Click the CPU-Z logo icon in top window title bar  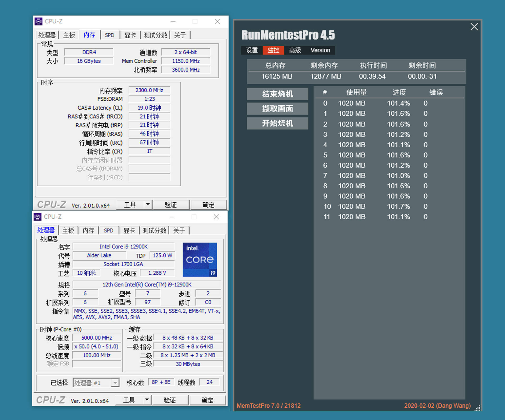tap(38, 21)
